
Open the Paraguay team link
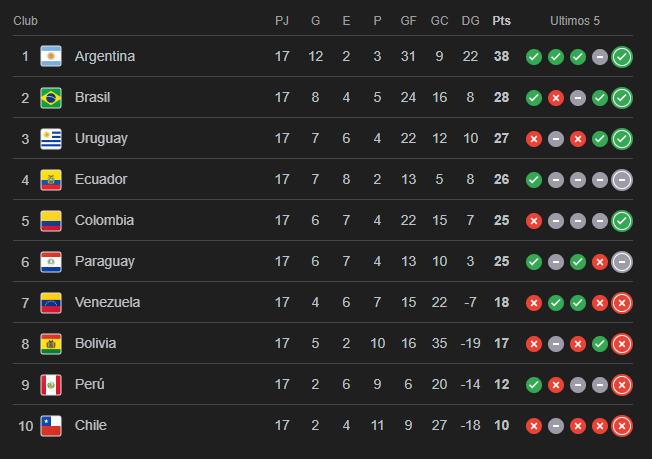(105, 262)
